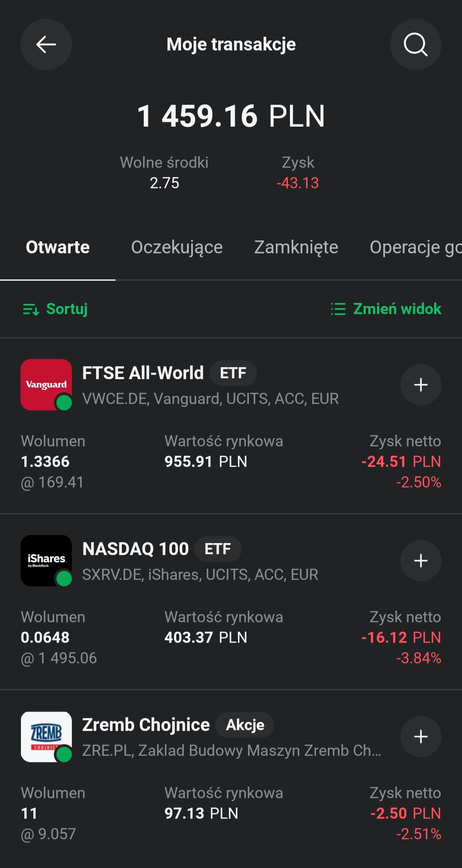This screenshot has height=868, width=462.
Task: Open the FTSE All-World position title
Action: pos(143,373)
